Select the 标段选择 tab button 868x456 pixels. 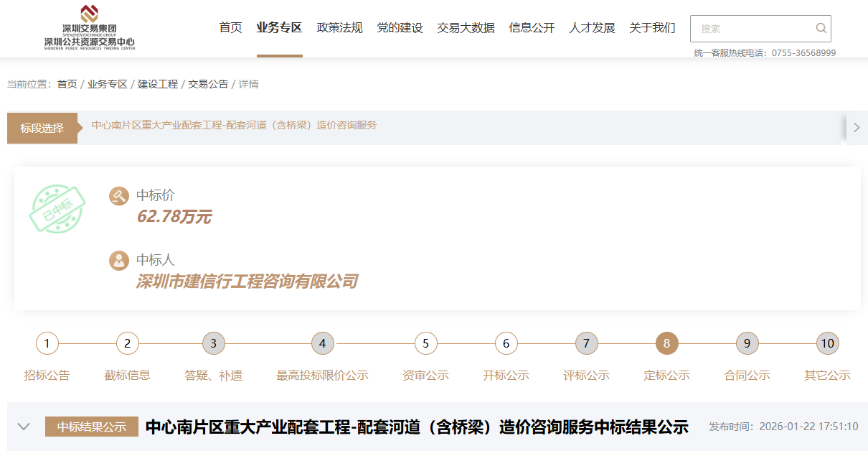coord(42,128)
